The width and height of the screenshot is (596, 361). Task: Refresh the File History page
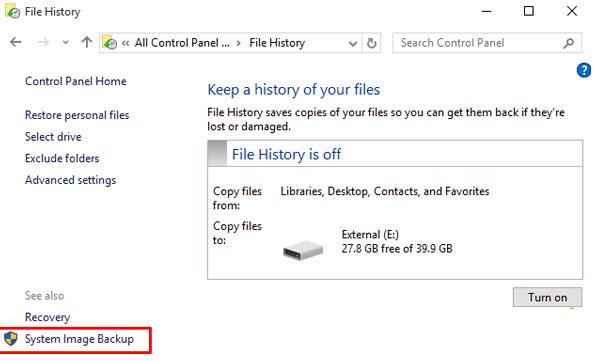371,43
